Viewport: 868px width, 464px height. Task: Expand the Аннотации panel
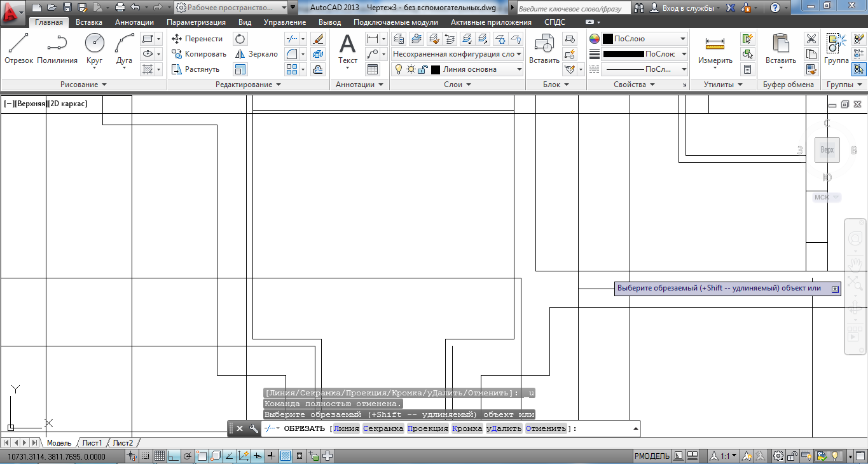click(359, 85)
